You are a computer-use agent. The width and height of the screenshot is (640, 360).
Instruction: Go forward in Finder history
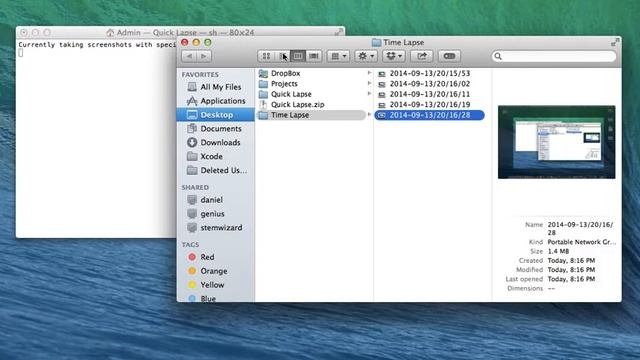coord(204,56)
